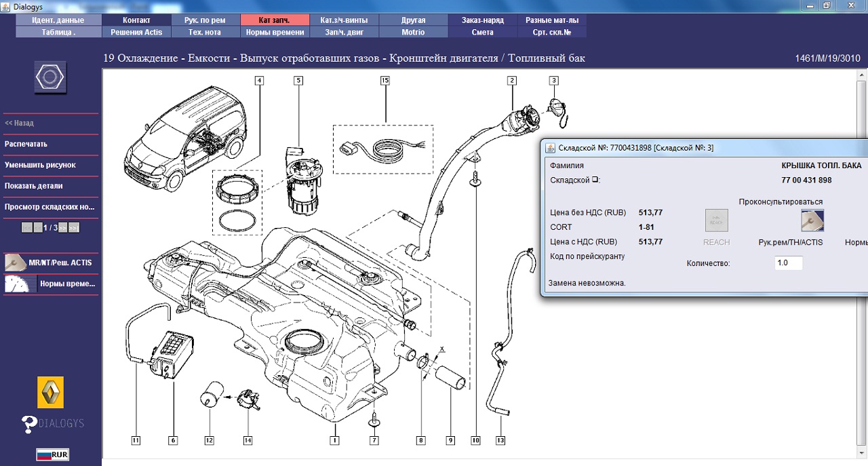Click Просмотр складских номеров link

(x=50, y=207)
